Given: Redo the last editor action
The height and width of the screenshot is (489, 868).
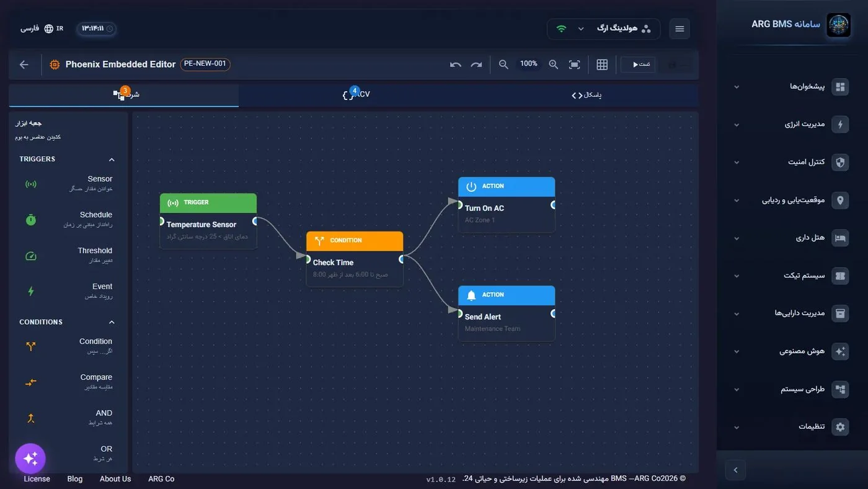Looking at the screenshot, I should pyautogui.click(x=476, y=65).
